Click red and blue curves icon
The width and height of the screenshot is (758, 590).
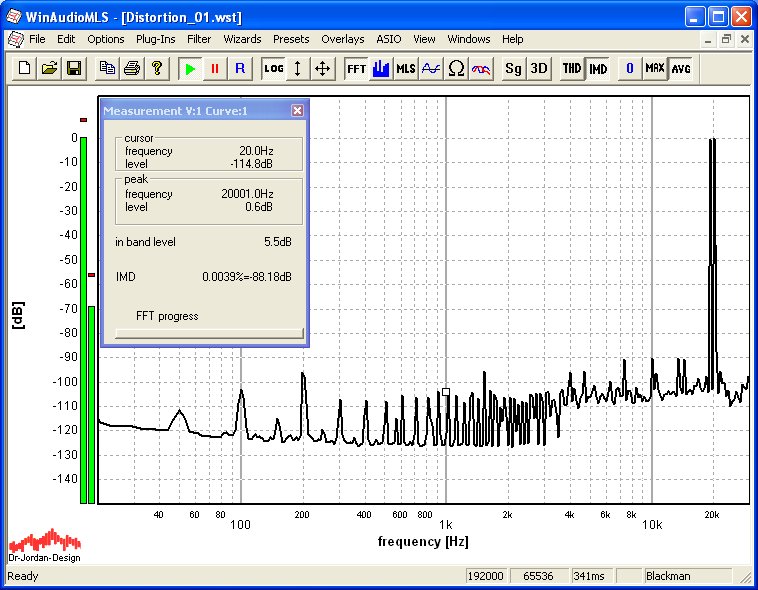point(481,69)
